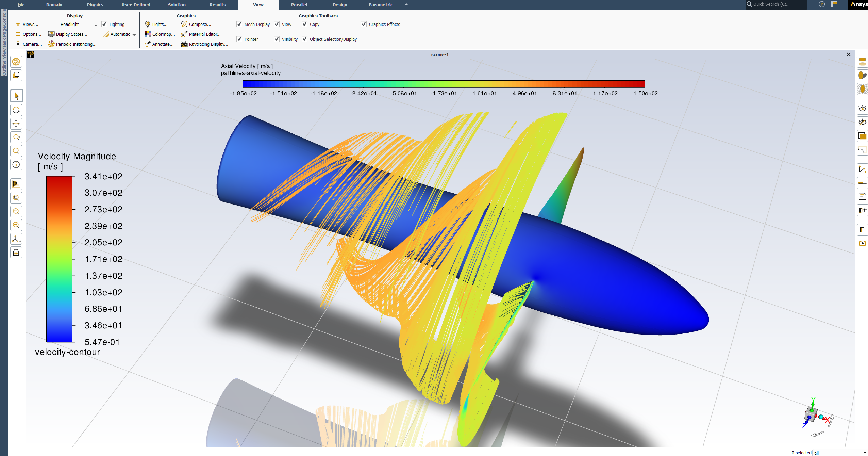Image resolution: width=868 pixels, height=456 pixels.
Task: Click the Axial Velocity colormap bar
Action: (x=444, y=84)
